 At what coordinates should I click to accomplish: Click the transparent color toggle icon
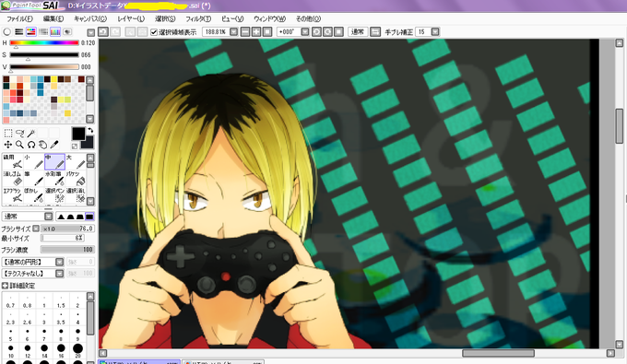coord(75,147)
